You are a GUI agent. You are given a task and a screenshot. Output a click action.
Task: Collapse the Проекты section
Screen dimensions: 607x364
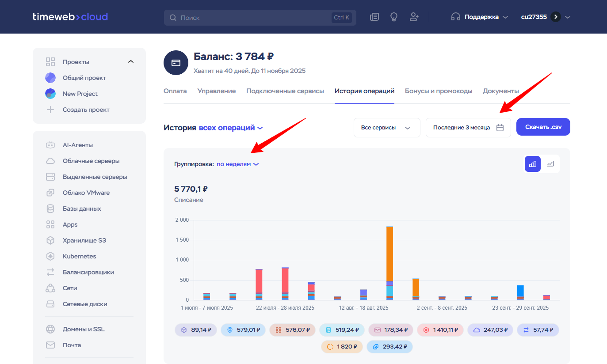(x=130, y=62)
